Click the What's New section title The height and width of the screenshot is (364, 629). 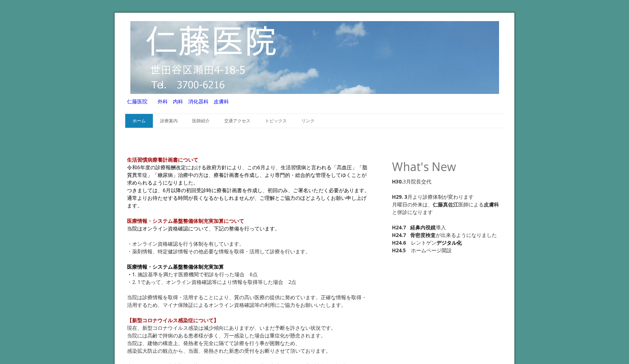click(x=424, y=167)
